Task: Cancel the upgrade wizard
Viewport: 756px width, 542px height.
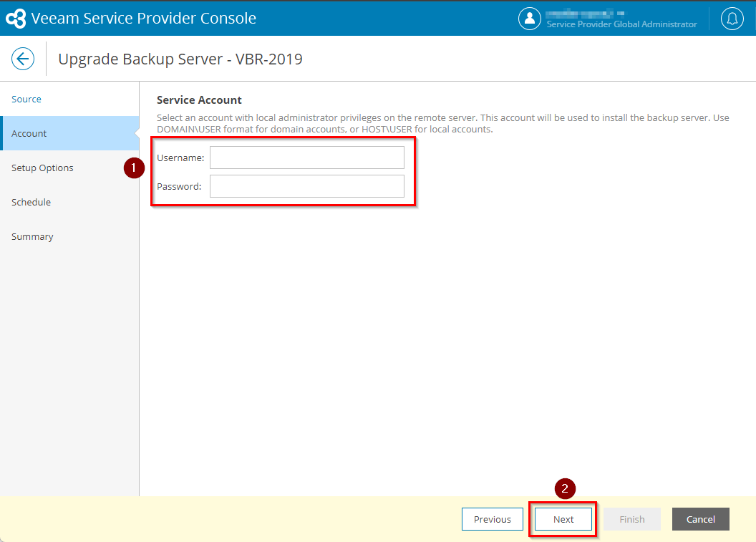Action: [x=701, y=519]
